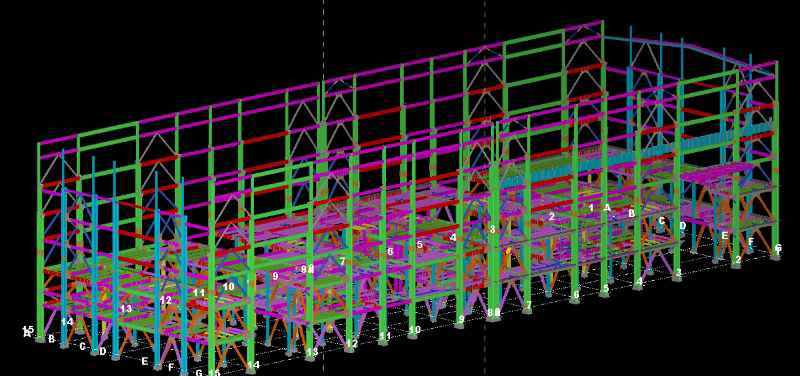This screenshot has height=376, width=800.
Task: Select near-side grid label 3 at column base
Action: [x=678, y=272]
